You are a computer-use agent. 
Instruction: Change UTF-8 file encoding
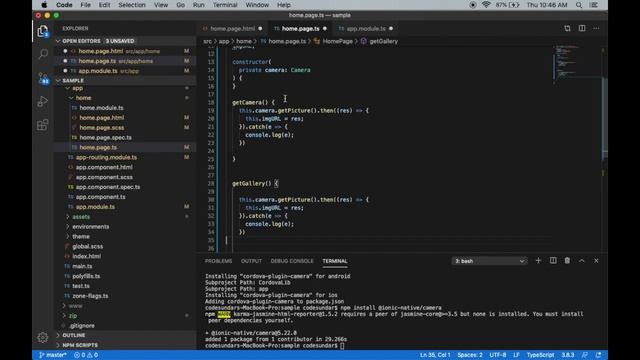(x=498, y=355)
